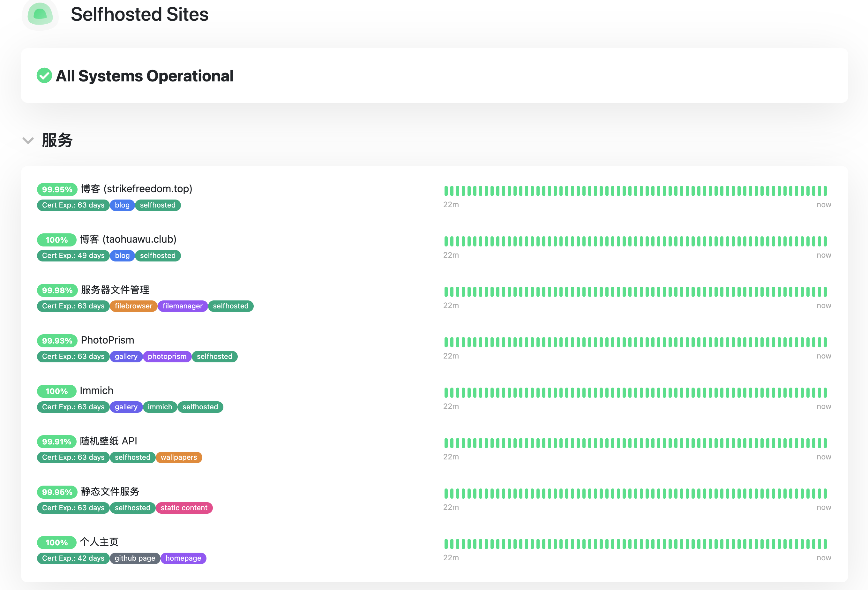This screenshot has width=868, height=590.
Task: Click the 99.98% uptime badge
Action: click(x=57, y=290)
